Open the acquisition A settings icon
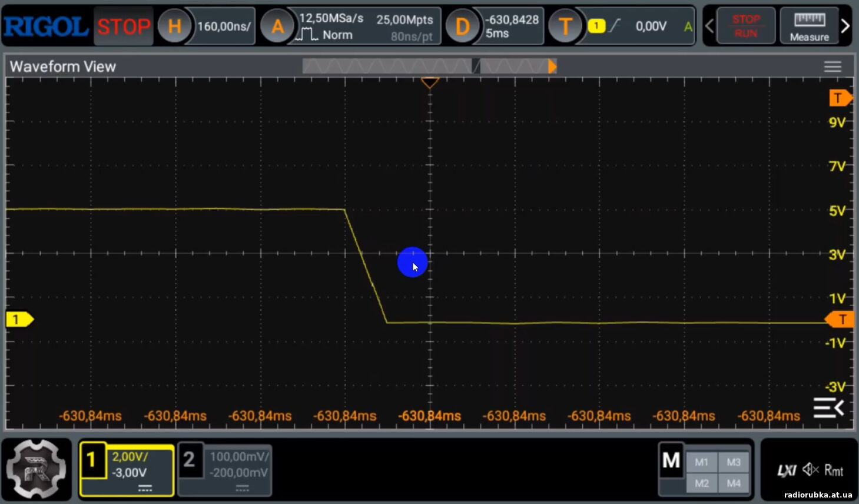The height and width of the screenshot is (504, 859). pos(277,26)
